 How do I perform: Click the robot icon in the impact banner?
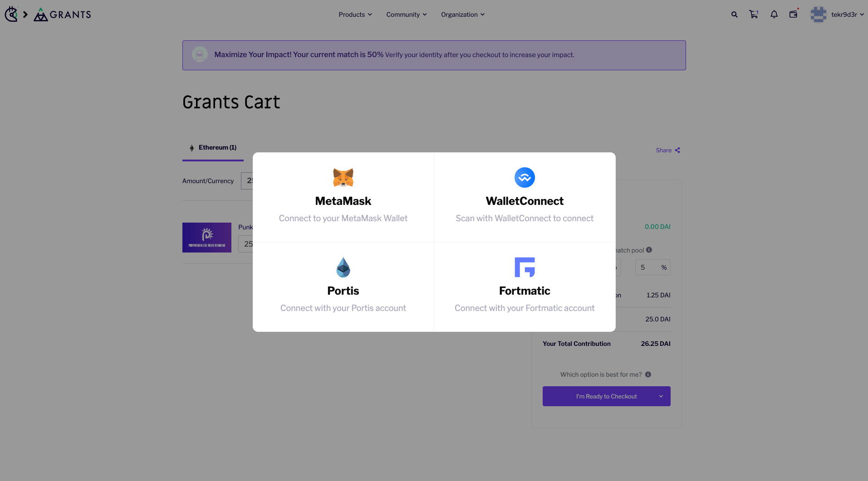click(x=200, y=55)
